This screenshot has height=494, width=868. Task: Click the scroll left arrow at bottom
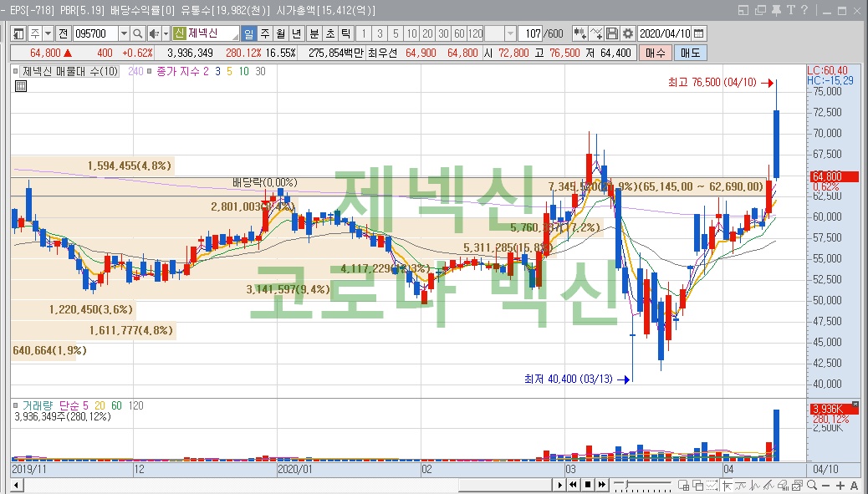[x=16, y=486]
